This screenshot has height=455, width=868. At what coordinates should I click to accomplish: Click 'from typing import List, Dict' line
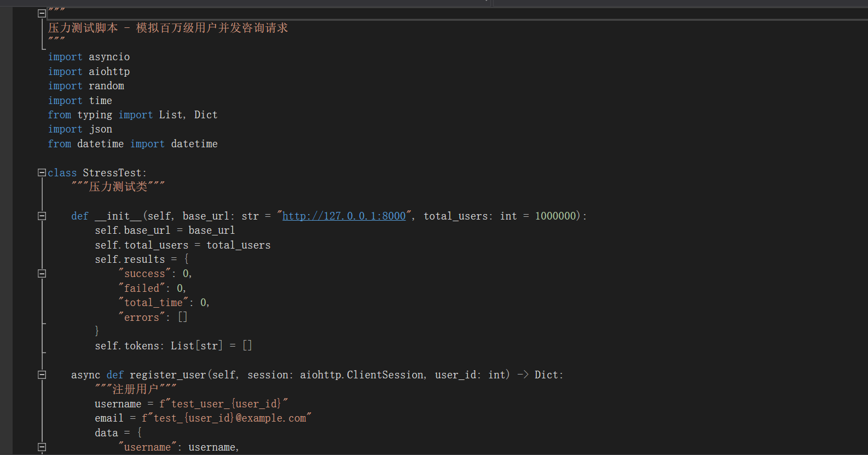click(x=132, y=115)
